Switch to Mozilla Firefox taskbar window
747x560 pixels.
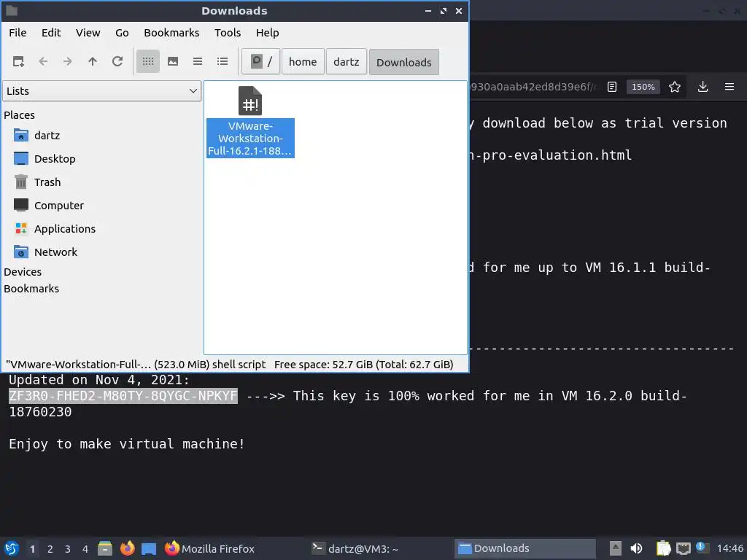click(x=209, y=548)
